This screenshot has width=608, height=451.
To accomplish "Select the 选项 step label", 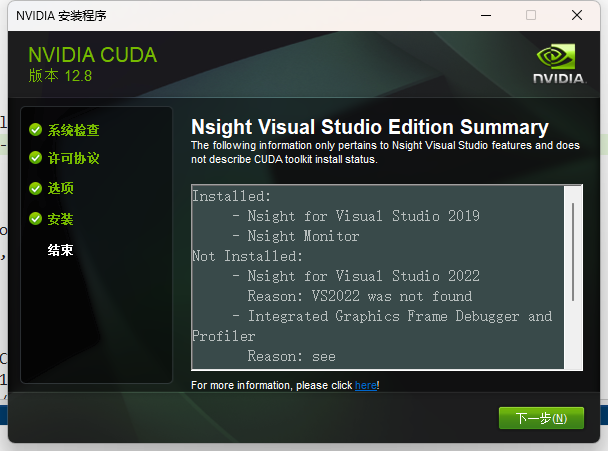I will 60,188.
